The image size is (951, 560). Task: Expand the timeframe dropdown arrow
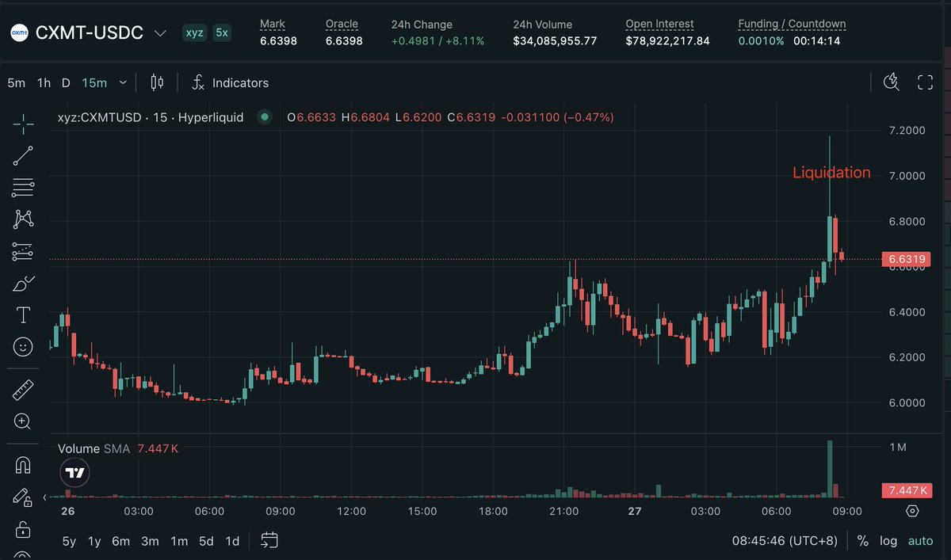click(x=123, y=82)
